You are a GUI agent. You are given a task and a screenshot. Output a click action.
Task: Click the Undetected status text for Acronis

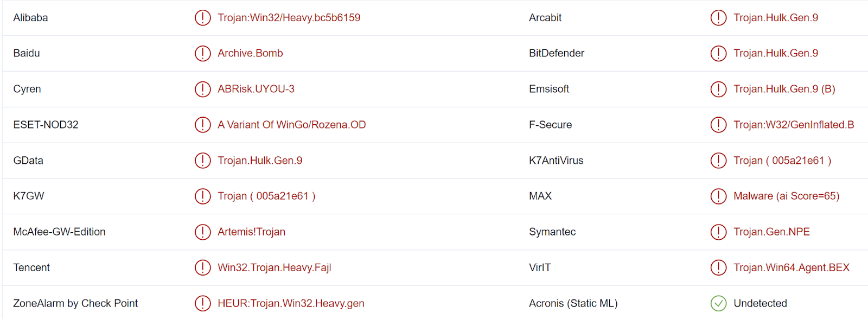[760, 303]
